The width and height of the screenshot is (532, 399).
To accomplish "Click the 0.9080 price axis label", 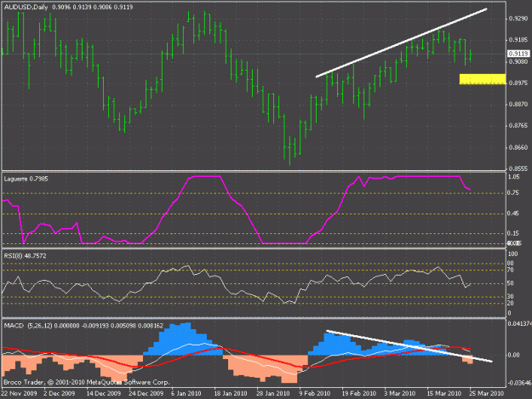I will [x=518, y=62].
